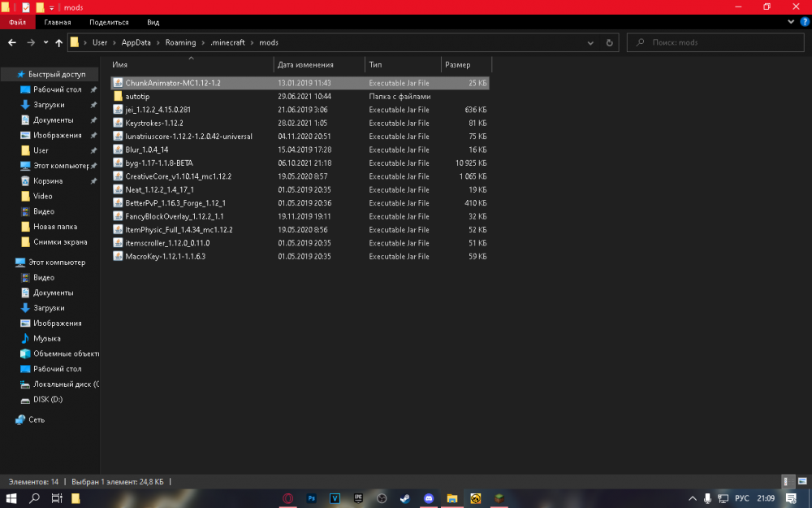Image resolution: width=812 pixels, height=508 pixels.
Task: Expand the address bar history dropdown
Action: (590, 42)
